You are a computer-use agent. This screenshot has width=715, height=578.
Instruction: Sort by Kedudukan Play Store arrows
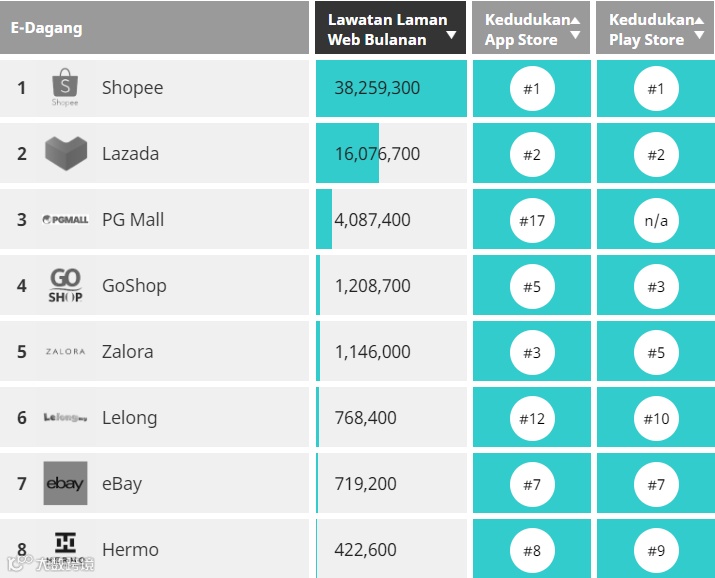(x=699, y=28)
